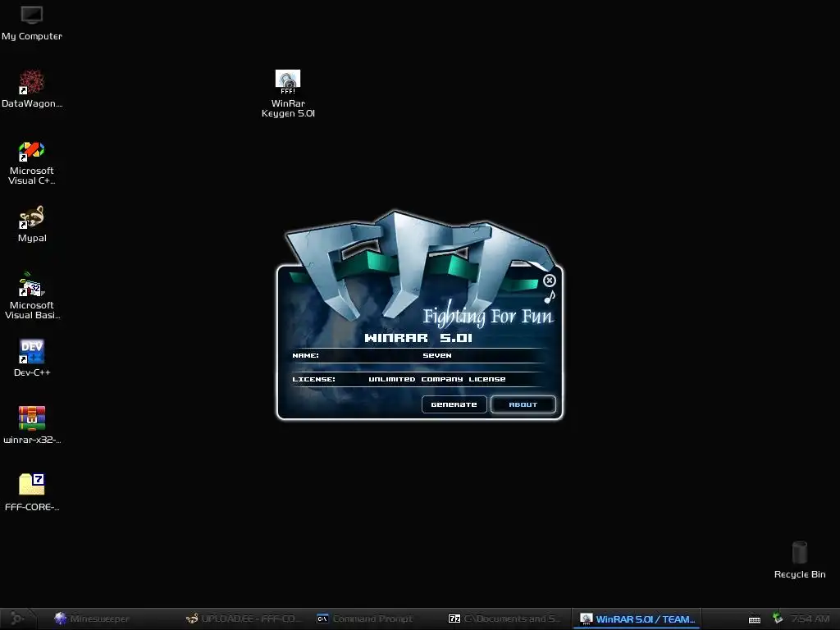Select the Microsoft Visual C++ shortcut
840x630 pixels.
32,163
